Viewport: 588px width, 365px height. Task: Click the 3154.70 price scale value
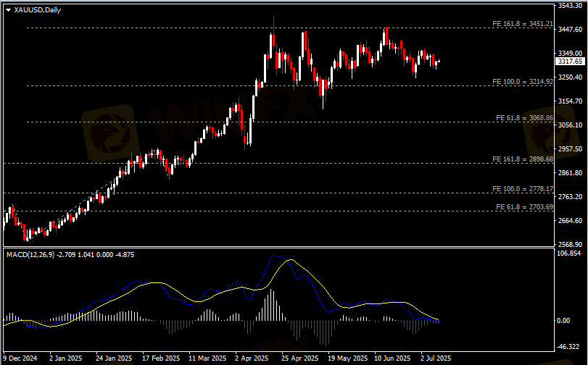coord(570,101)
